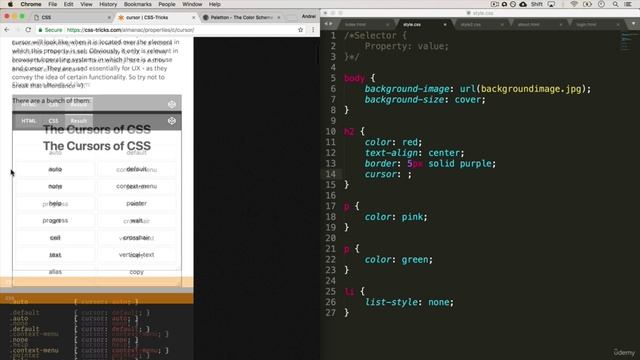Click the screen recording menu bar icon
The width and height of the screenshot is (640, 360).
coord(495,4)
